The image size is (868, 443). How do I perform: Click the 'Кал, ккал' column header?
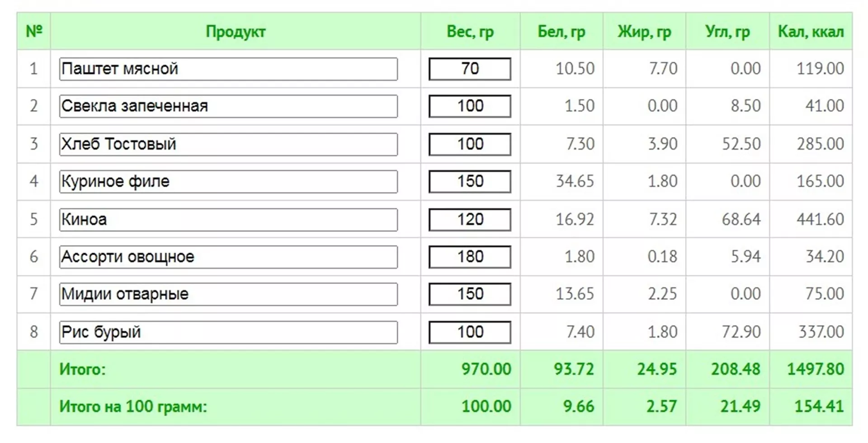coord(811,32)
